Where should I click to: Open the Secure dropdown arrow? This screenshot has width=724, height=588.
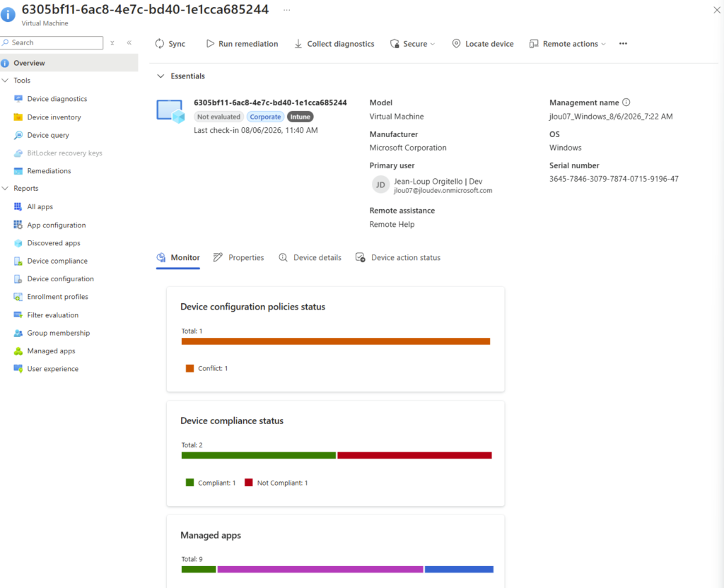pyautogui.click(x=433, y=44)
